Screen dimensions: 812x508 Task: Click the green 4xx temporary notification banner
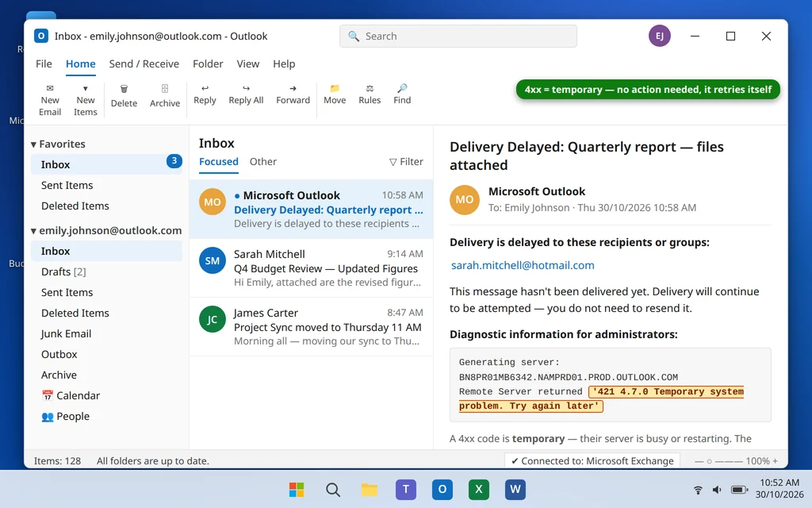(x=648, y=90)
